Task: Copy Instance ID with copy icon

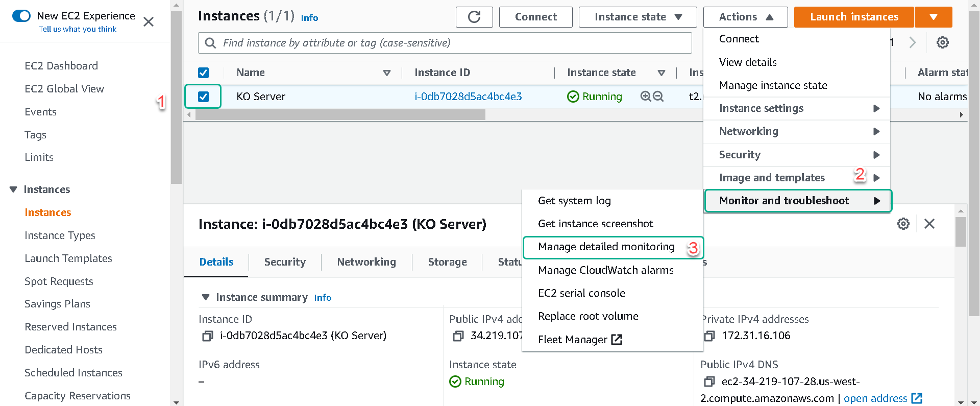Action: pos(207,336)
